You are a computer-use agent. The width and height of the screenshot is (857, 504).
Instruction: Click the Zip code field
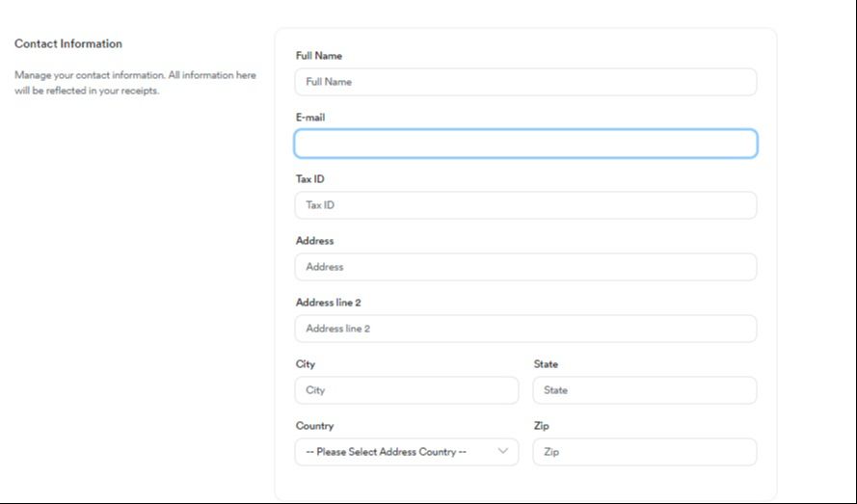pyautogui.click(x=644, y=452)
